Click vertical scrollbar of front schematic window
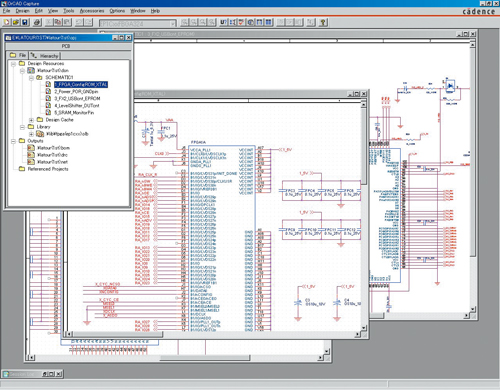The image size is (500, 390). pos(364,216)
